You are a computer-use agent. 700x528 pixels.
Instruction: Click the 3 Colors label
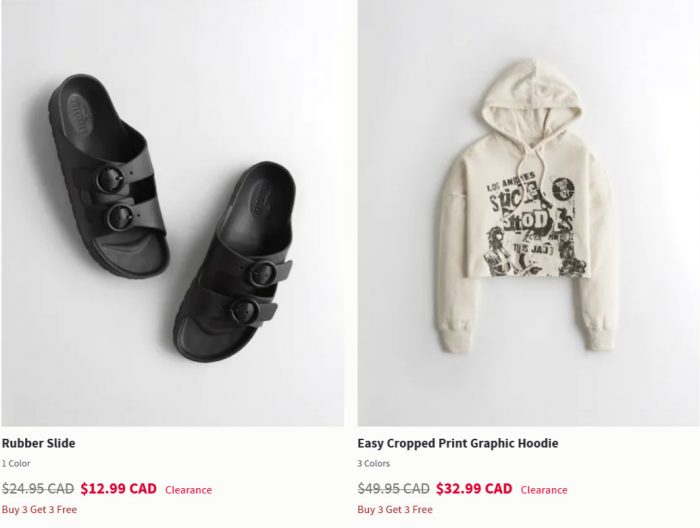point(373,463)
